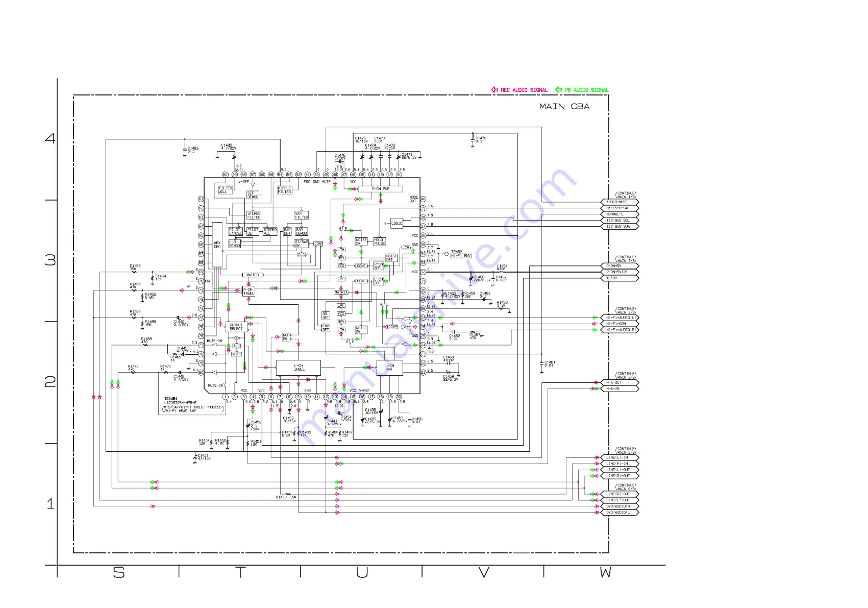Click the C1485 capacitor label

228,147
